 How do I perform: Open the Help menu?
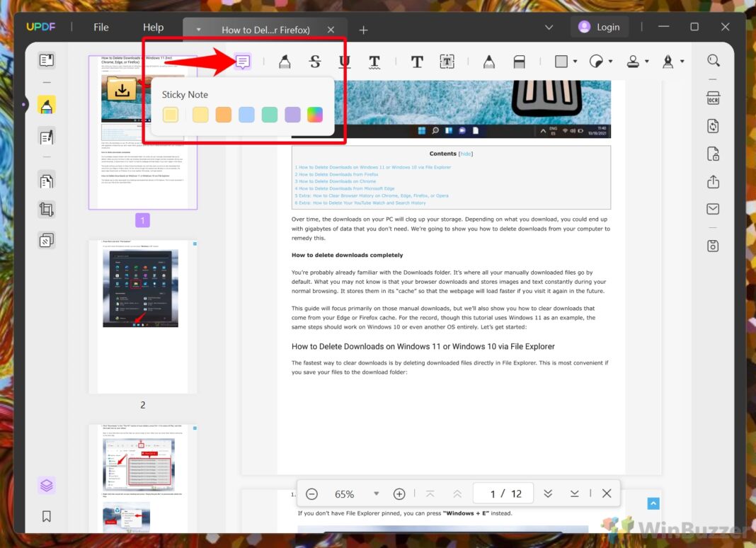pos(153,28)
